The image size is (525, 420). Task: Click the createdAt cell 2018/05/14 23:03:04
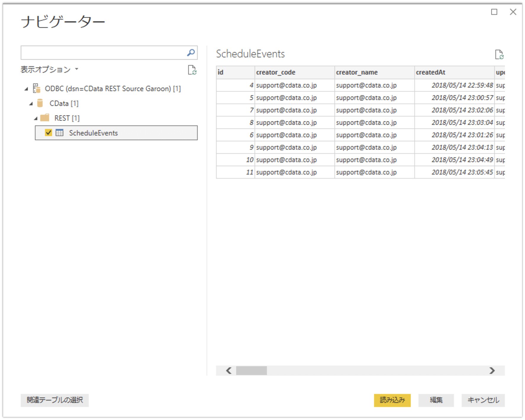coord(455,122)
